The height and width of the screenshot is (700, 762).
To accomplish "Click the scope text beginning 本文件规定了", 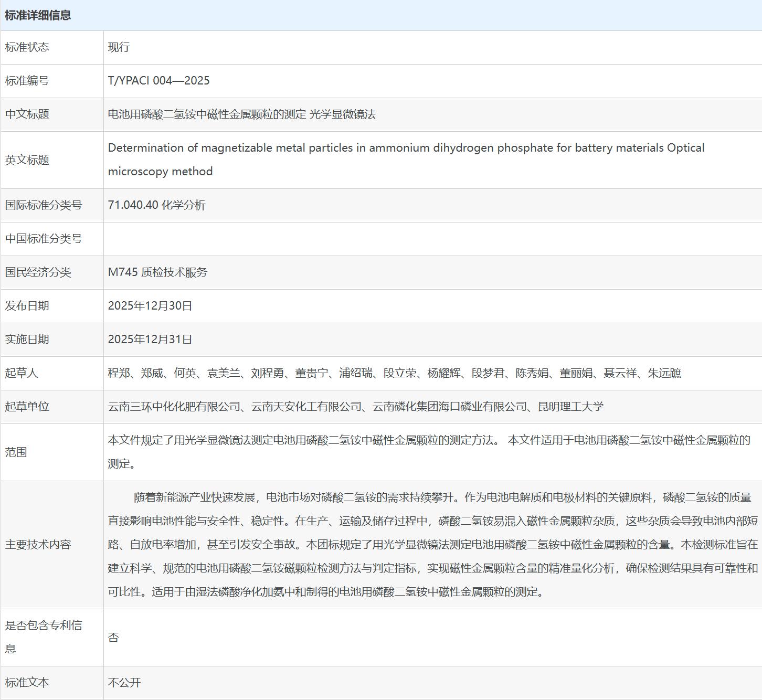I will point(429,441).
